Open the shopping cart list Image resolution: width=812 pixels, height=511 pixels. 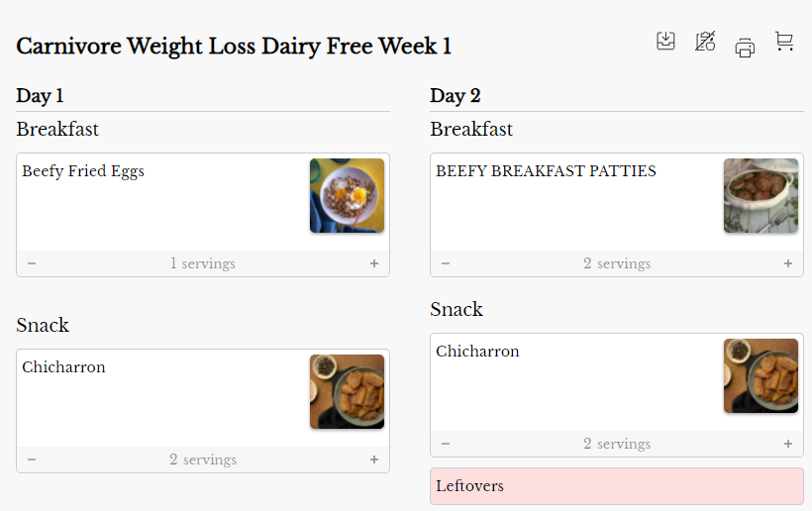(784, 42)
